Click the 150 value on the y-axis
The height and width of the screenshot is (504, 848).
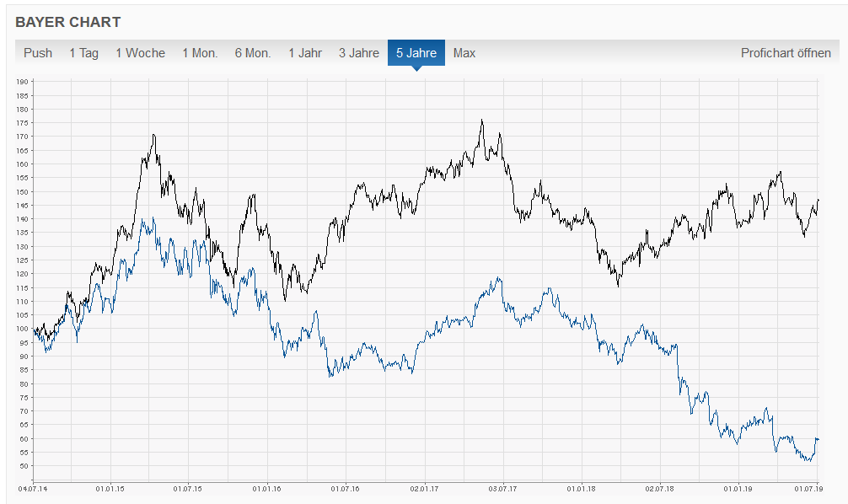tap(22, 192)
